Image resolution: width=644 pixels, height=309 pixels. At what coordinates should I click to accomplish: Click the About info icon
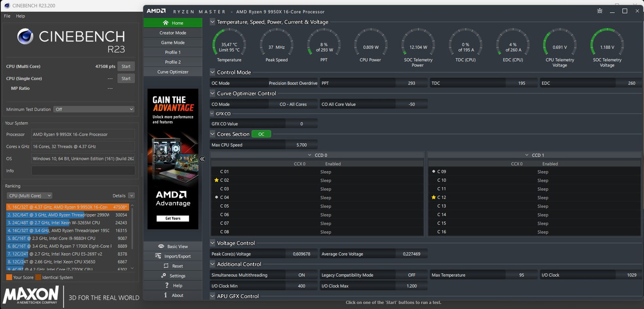pos(166,295)
